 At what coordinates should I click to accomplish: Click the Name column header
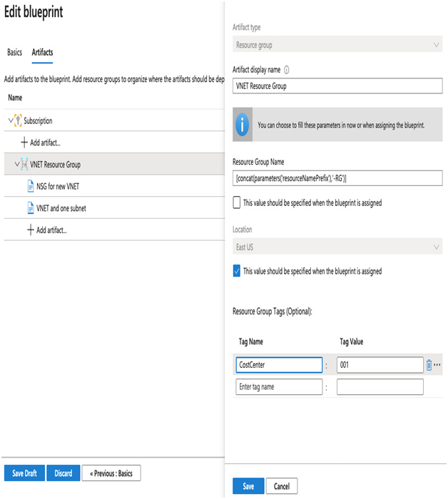coord(15,98)
